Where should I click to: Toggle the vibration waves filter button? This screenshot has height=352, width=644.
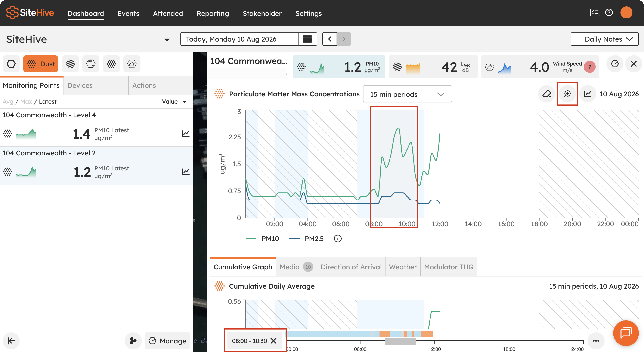pyautogui.click(x=111, y=64)
